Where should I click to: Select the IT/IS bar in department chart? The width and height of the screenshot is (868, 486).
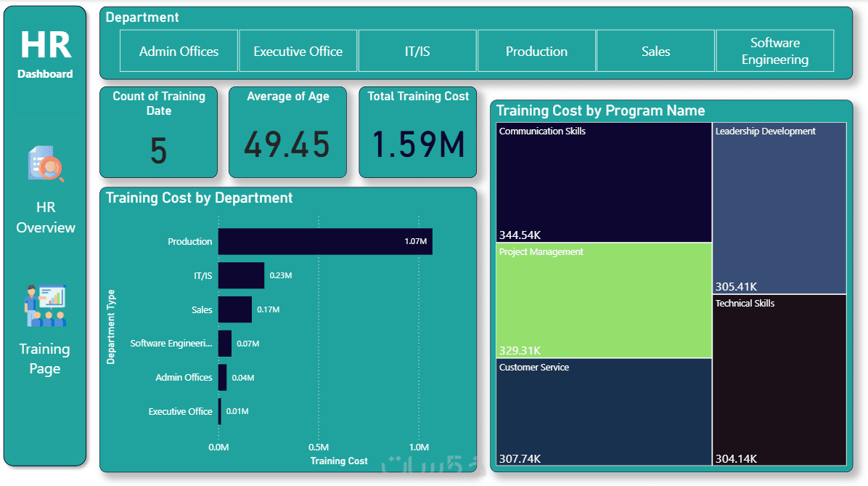(240, 275)
